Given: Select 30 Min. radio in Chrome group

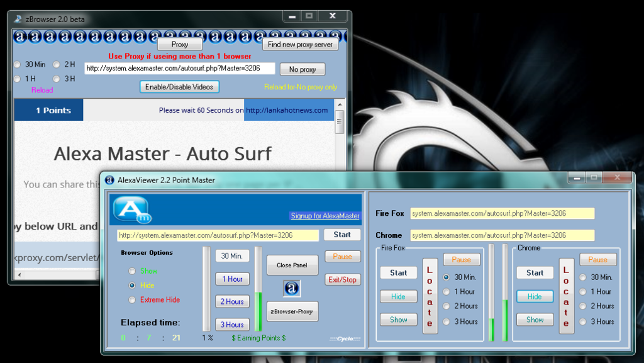Looking at the screenshot, I should tap(583, 277).
